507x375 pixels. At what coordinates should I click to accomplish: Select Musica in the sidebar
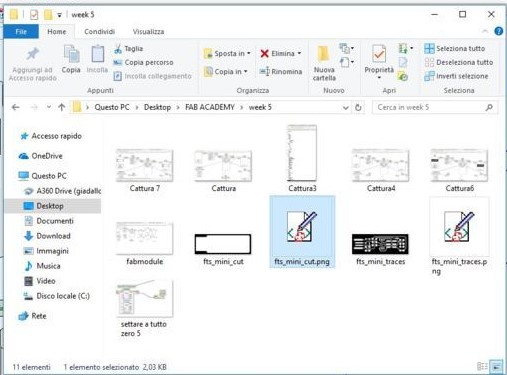point(42,266)
